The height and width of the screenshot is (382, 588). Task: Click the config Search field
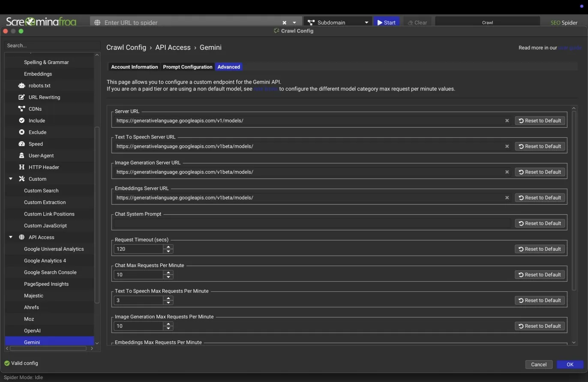point(52,45)
